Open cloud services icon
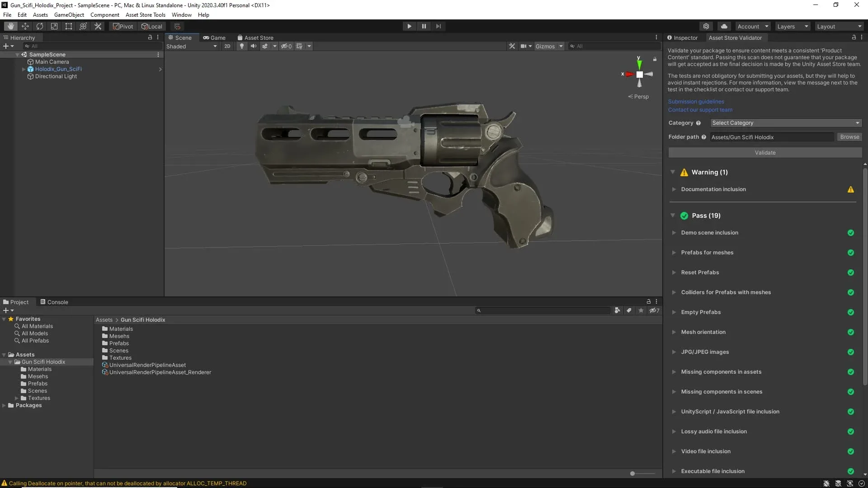 724,26
